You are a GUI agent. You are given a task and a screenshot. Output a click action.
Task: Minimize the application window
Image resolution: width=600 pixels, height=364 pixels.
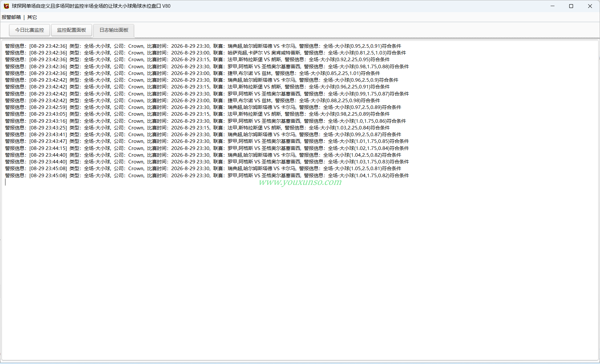pos(553,6)
